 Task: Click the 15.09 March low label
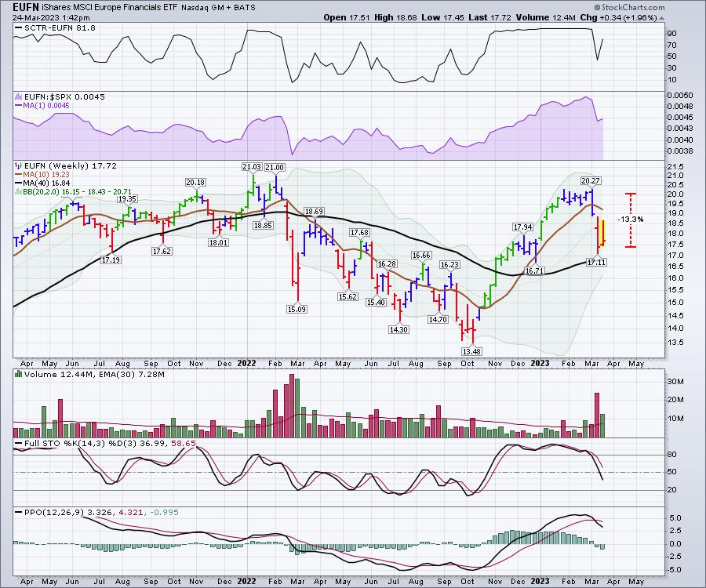point(294,309)
